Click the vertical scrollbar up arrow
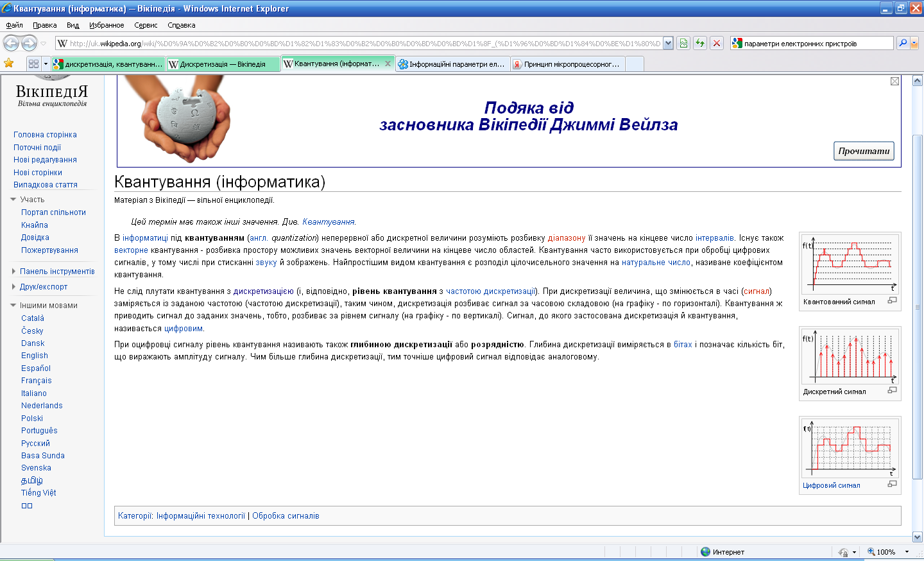This screenshot has width=924, height=561. pyautogui.click(x=917, y=81)
